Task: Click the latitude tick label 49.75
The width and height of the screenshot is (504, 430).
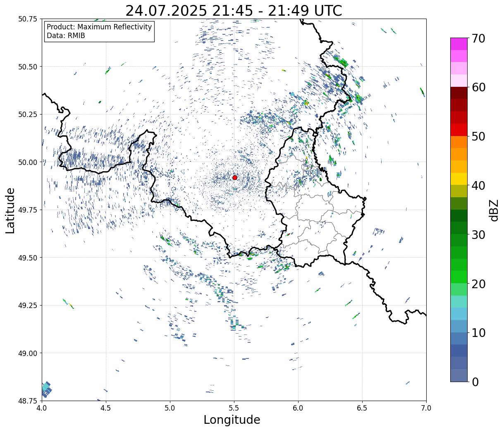Action: click(x=28, y=210)
